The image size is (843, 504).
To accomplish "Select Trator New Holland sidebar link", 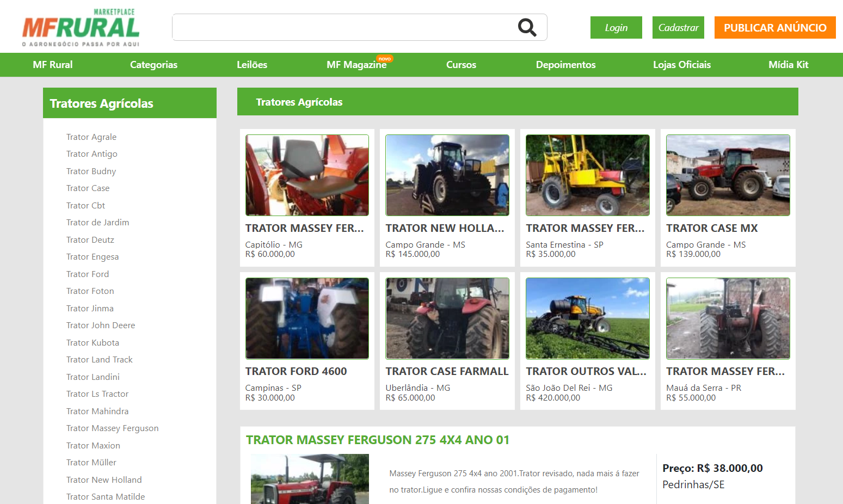I will [x=104, y=480].
